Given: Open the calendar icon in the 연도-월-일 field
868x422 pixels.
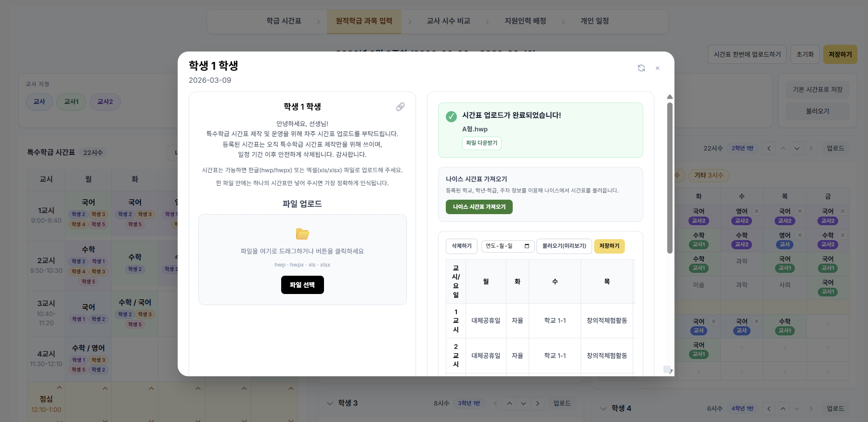Looking at the screenshot, I should point(528,246).
